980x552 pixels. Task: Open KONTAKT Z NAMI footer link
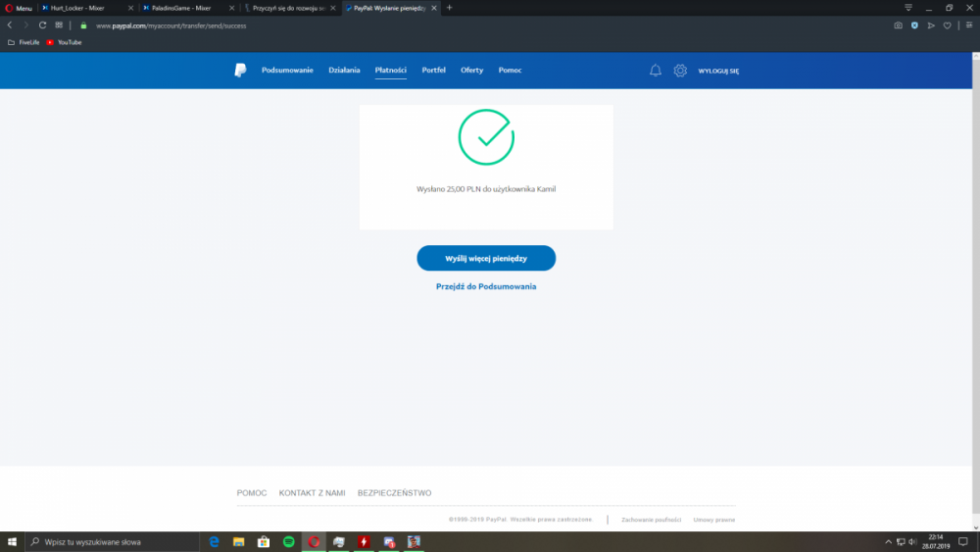312,492
